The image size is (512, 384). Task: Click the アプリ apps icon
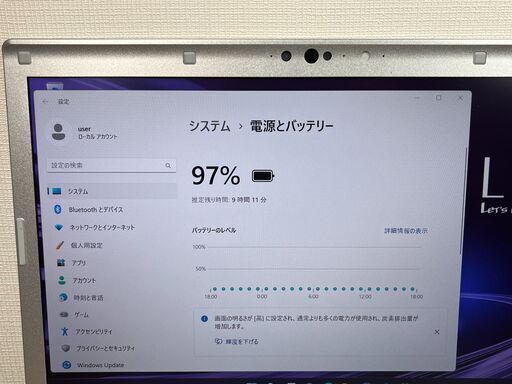click(61, 263)
